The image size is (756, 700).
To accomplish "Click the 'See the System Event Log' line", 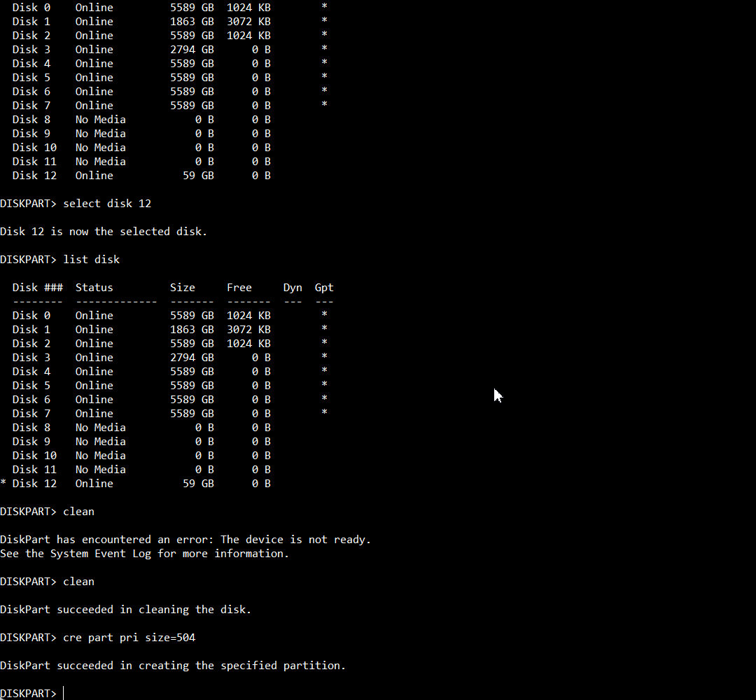I will click(x=145, y=554).
